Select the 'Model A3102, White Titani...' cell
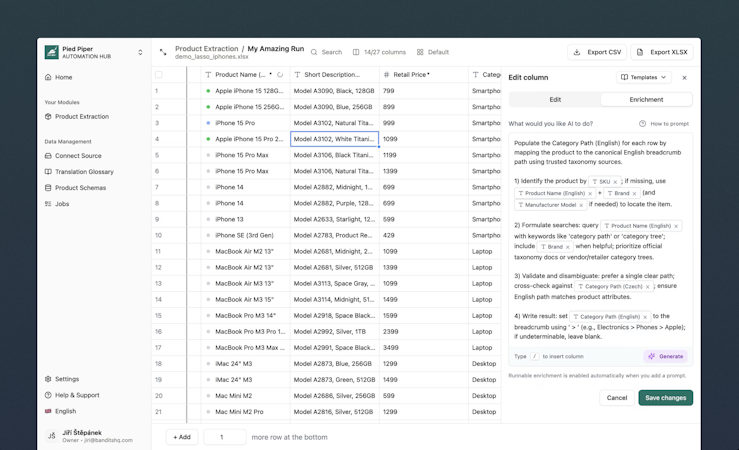 coord(335,139)
